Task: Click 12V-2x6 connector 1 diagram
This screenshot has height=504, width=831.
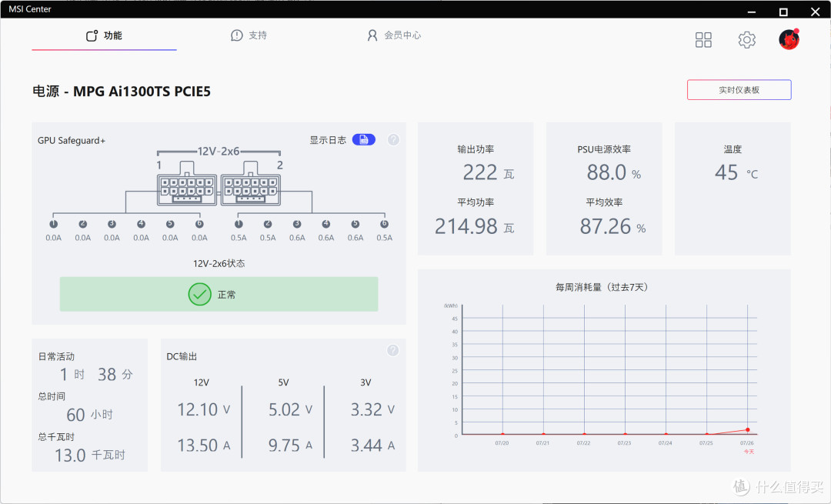Action: pos(187,183)
